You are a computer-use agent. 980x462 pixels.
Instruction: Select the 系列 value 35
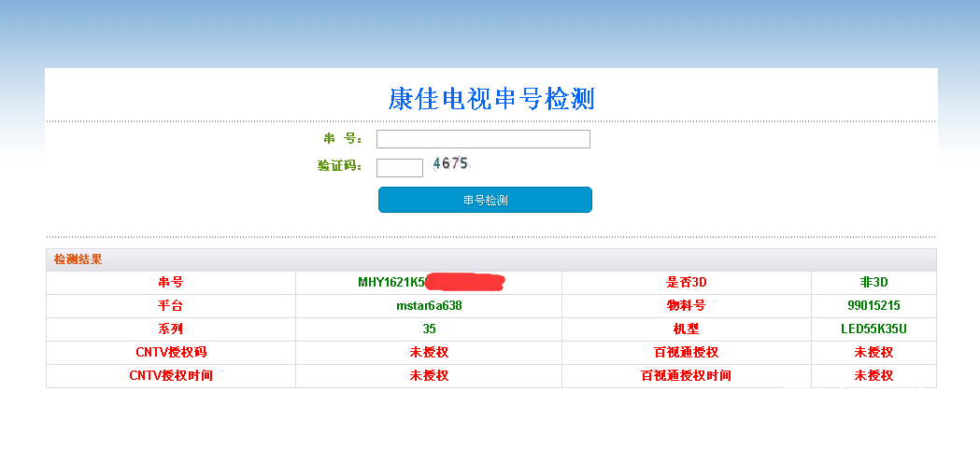coord(429,329)
